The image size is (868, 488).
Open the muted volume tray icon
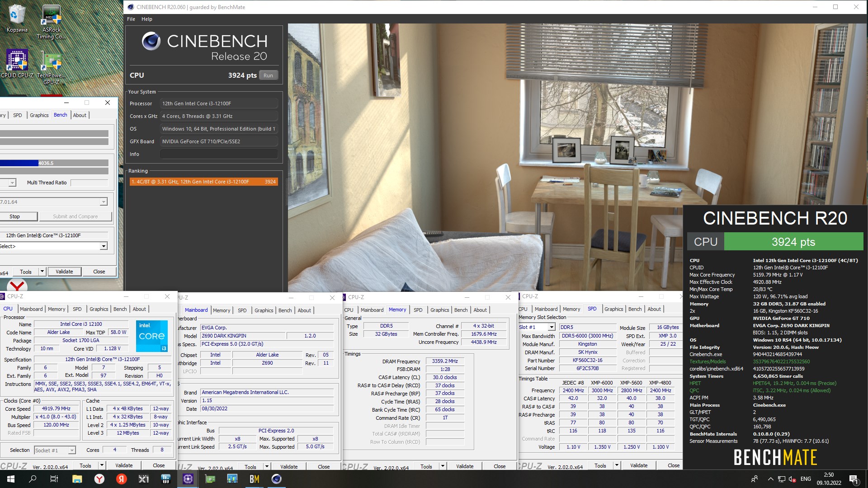pos(792,479)
